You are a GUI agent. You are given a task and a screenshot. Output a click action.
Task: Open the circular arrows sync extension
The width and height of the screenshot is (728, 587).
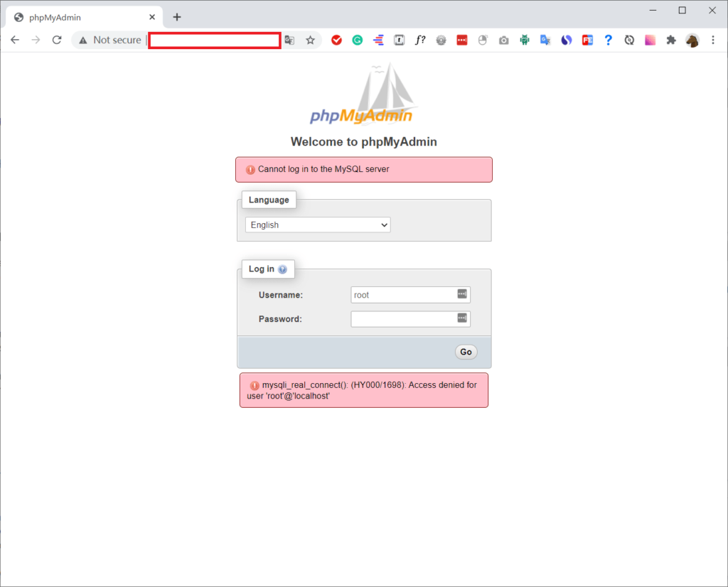tap(629, 41)
